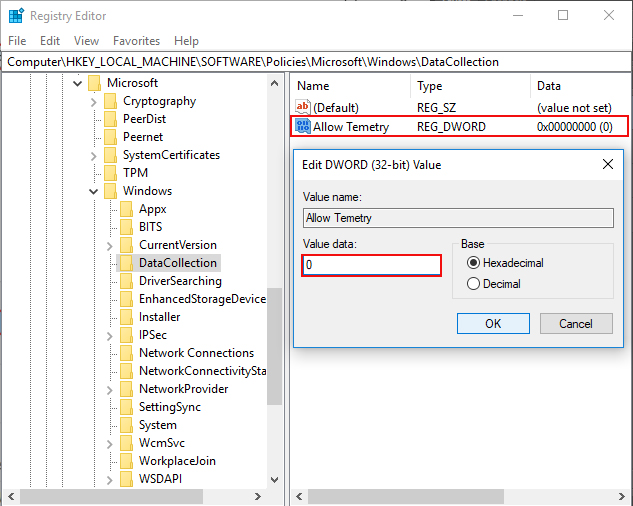Select the Microsoft folder icon in tree
Viewport: 633px width, 506px height.
(94, 83)
